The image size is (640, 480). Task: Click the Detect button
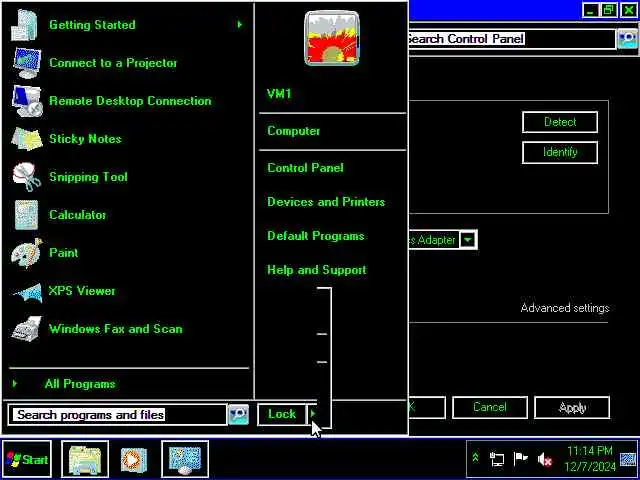[560, 122]
